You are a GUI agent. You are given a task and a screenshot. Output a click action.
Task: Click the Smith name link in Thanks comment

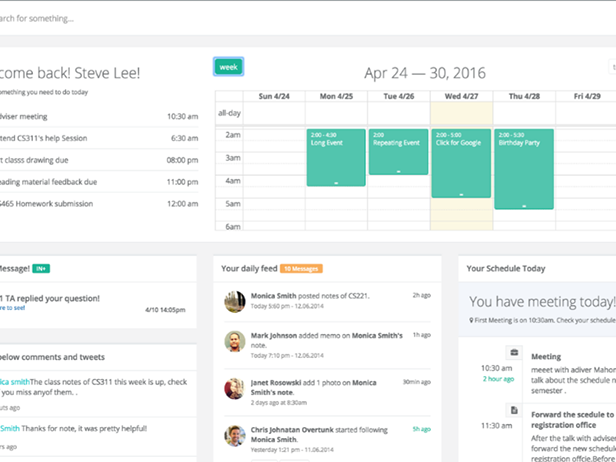click(x=9, y=428)
